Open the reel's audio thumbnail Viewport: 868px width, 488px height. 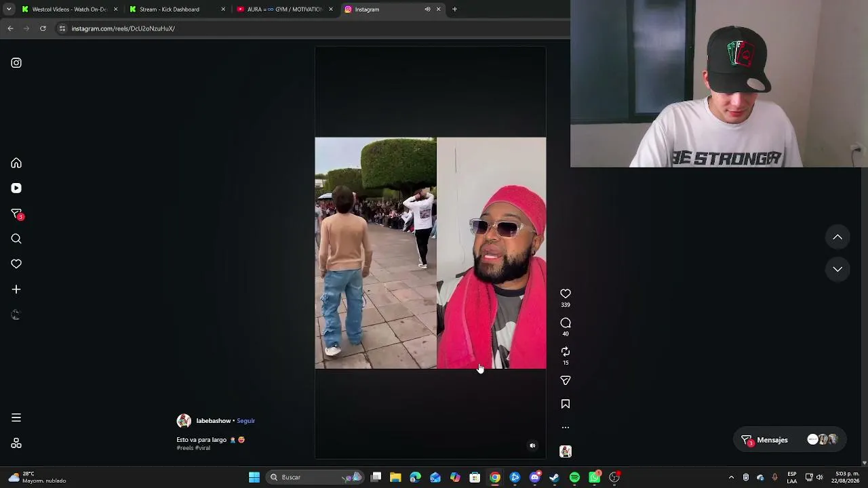coord(566,451)
